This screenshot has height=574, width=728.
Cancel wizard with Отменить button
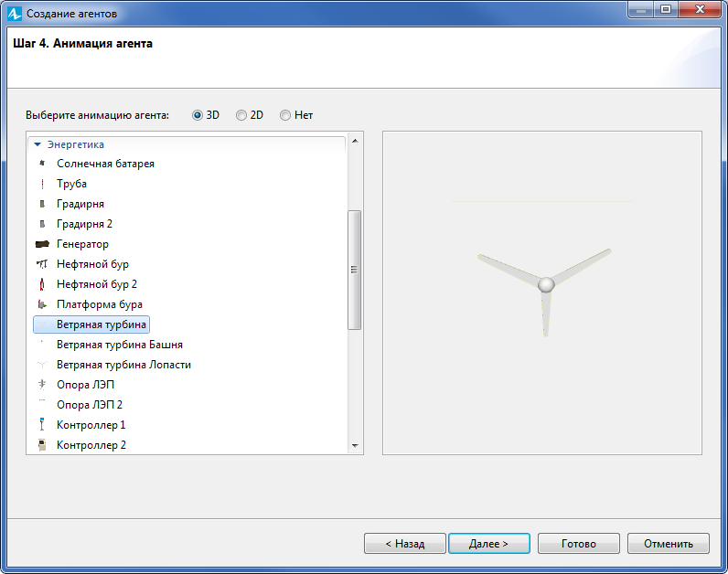click(x=669, y=543)
